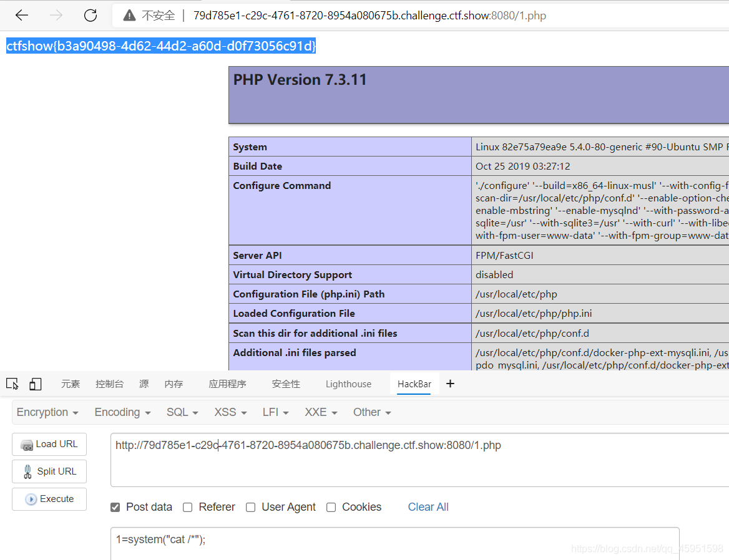This screenshot has width=729, height=560.
Task: Click the Scan this dir label
Action: (315, 334)
